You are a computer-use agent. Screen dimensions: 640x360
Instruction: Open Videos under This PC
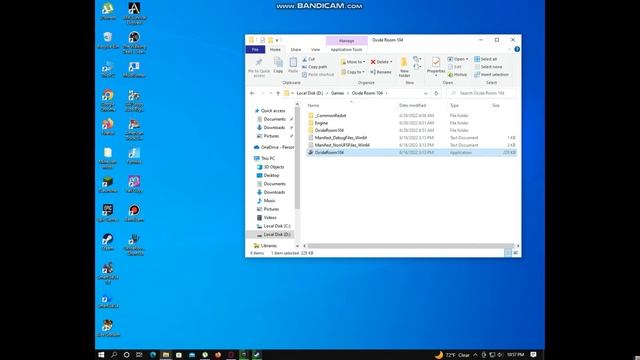point(267,218)
